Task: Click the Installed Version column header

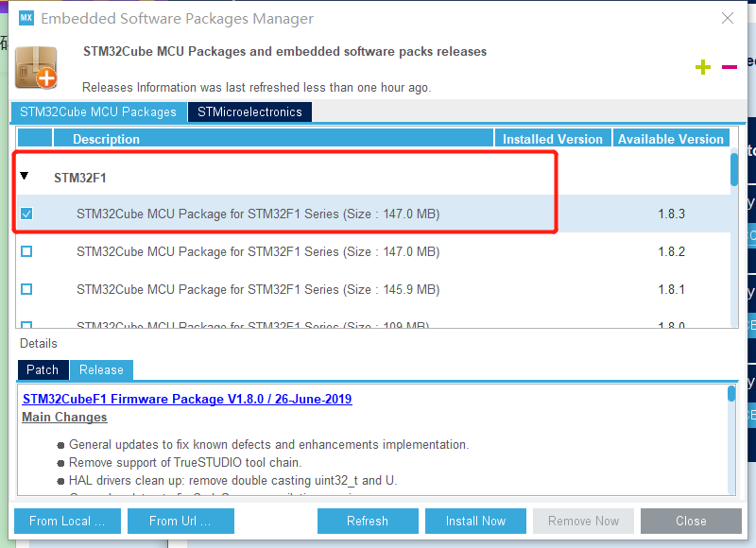Action: [x=553, y=139]
